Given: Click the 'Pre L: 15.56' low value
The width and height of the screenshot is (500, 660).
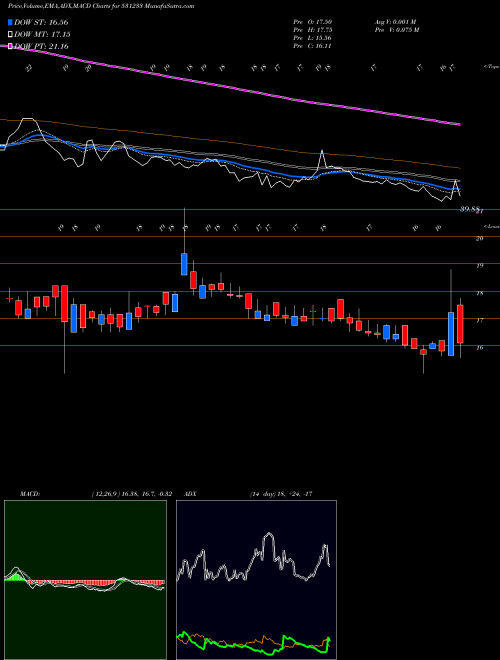Looking at the screenshot, I should [313, 38].
